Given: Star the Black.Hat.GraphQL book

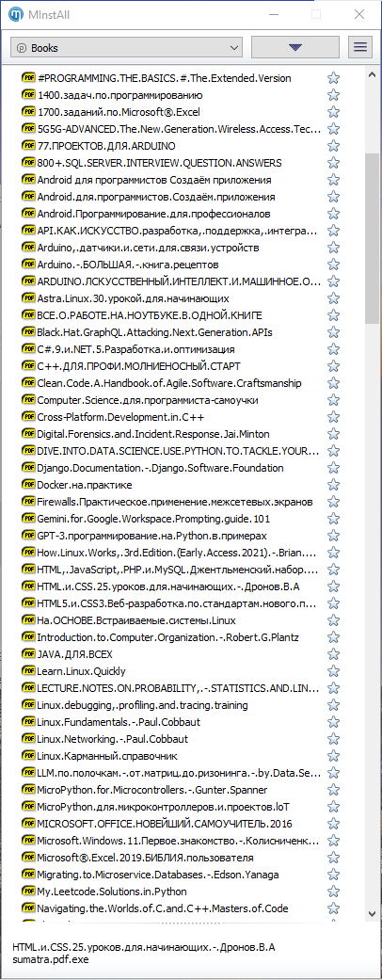Looking at the screenshot, I should (333, 332).
